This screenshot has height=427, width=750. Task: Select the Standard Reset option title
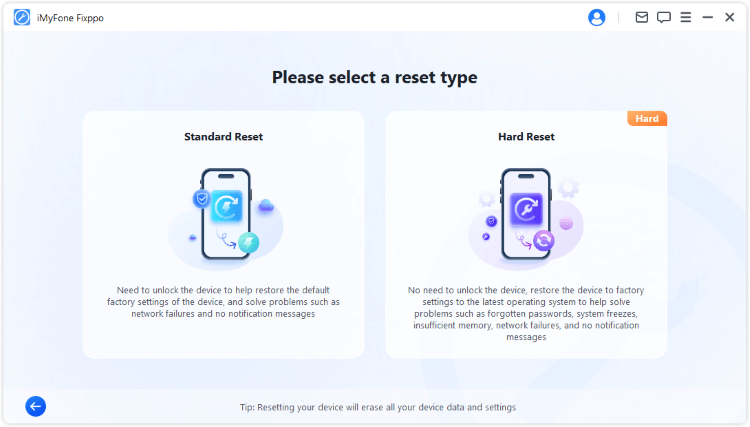click(x=223, y=137)
